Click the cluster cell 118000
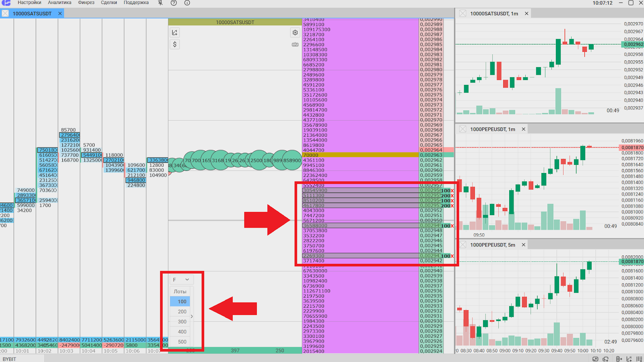 [114, 155]
